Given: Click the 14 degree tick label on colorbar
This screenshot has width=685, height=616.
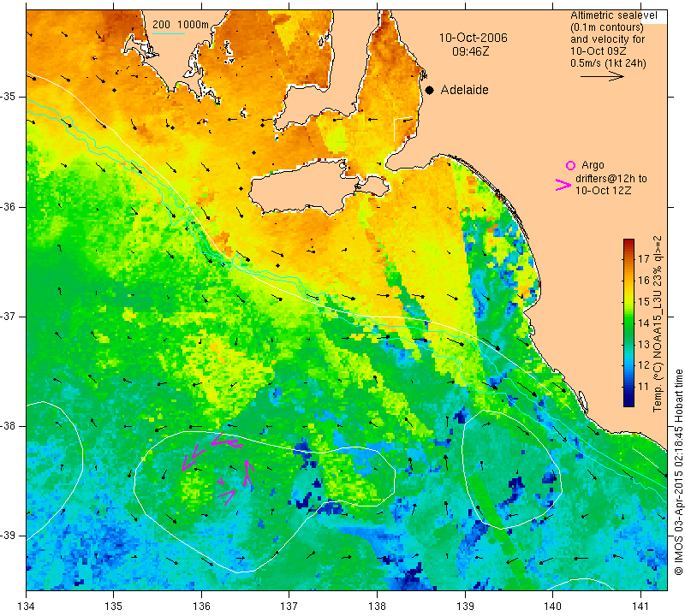Looking at the screenshot, I should pos(644,323).
